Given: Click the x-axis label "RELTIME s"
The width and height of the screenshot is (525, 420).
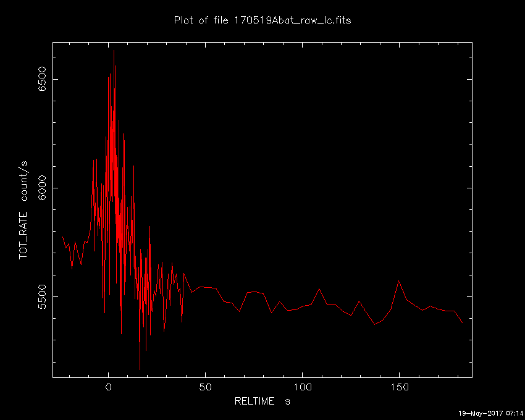Looking at the screenshot, I should tap(262, 401).
